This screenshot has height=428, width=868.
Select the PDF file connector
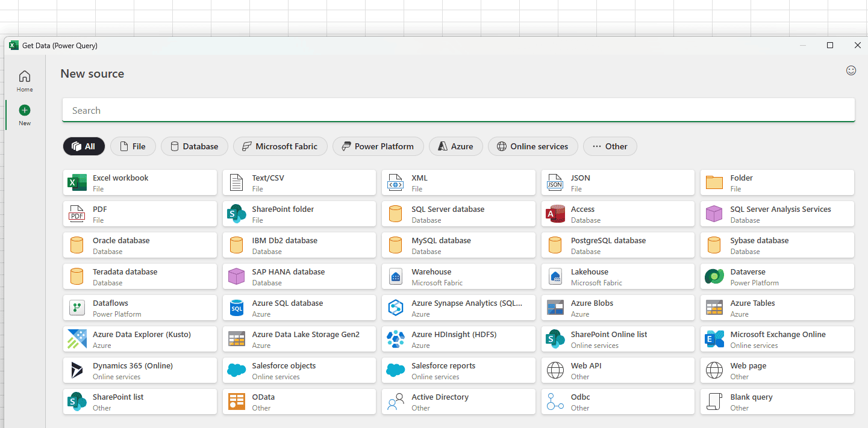pyautogui.click(x=140, y=214)
